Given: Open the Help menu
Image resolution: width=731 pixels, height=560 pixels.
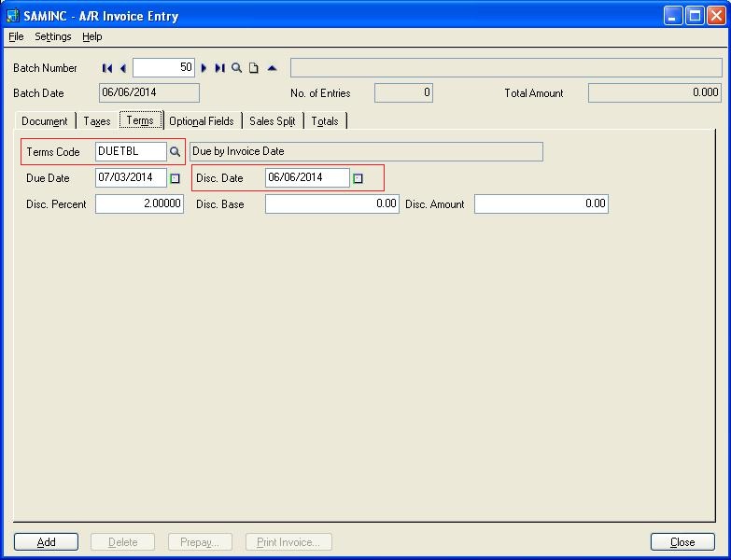Looking at the screenshot, I should pos(92,36).
